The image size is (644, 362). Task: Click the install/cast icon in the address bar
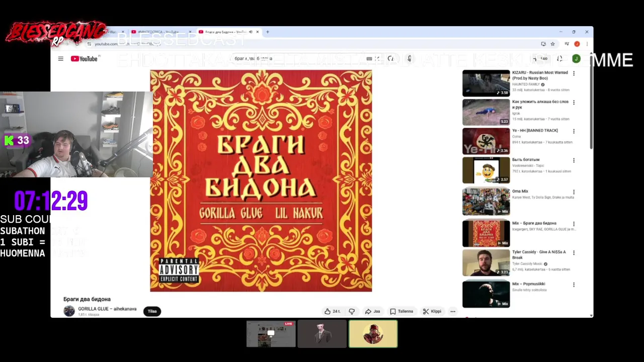click(543, 44)
